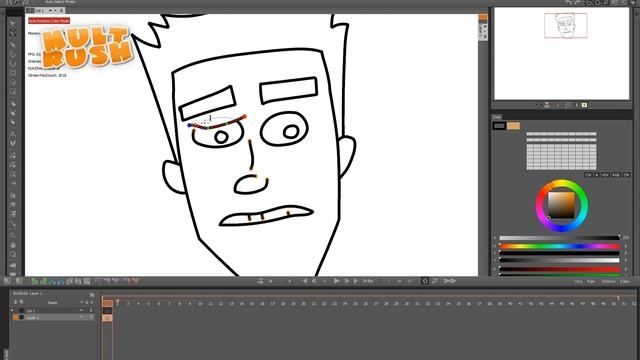Click the palette swatch grid
Screen dimensions: 640x360
[x=561, y=151]
